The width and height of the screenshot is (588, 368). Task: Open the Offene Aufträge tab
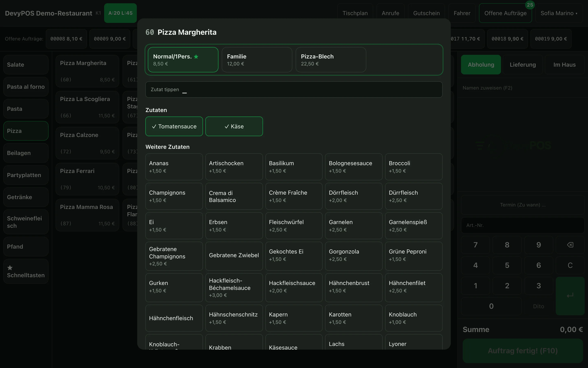click(x=505, y=13)
